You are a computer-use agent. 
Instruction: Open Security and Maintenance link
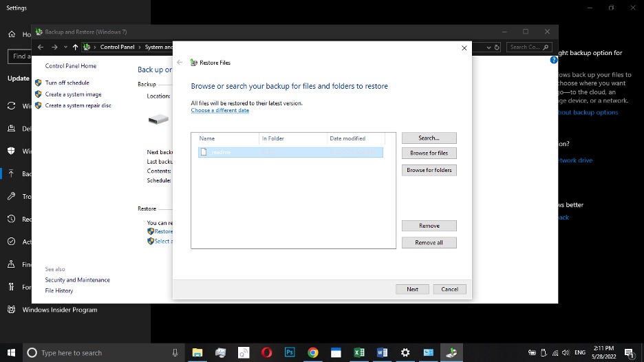[78, 280]
